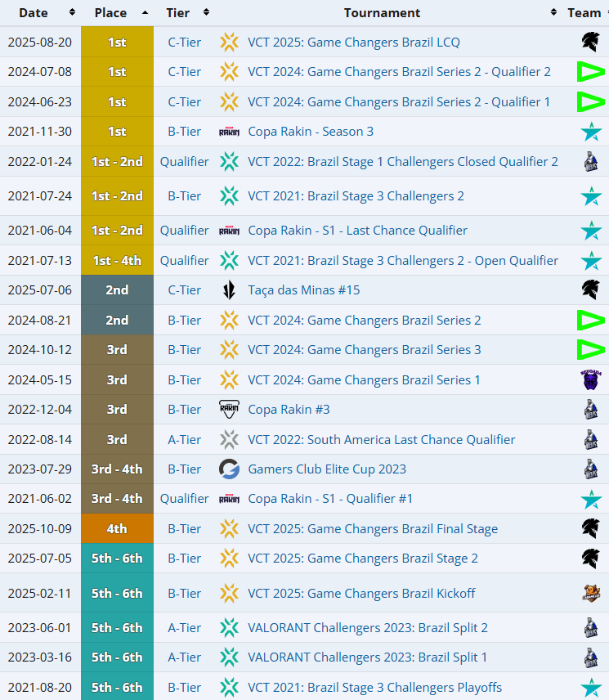Click Qualifier tier in 2021-07-13 row
This screenshot has width=609, height=700.
coord(184,261)
